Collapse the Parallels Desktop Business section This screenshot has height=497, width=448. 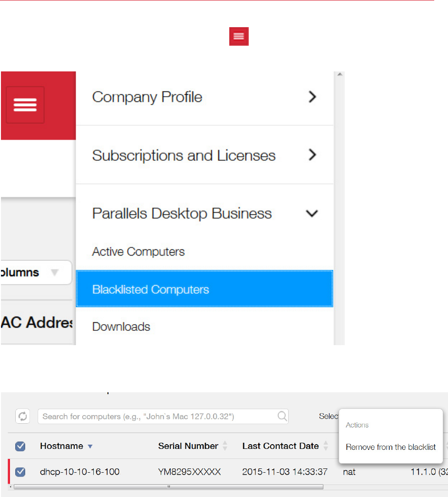pos(312,214)
